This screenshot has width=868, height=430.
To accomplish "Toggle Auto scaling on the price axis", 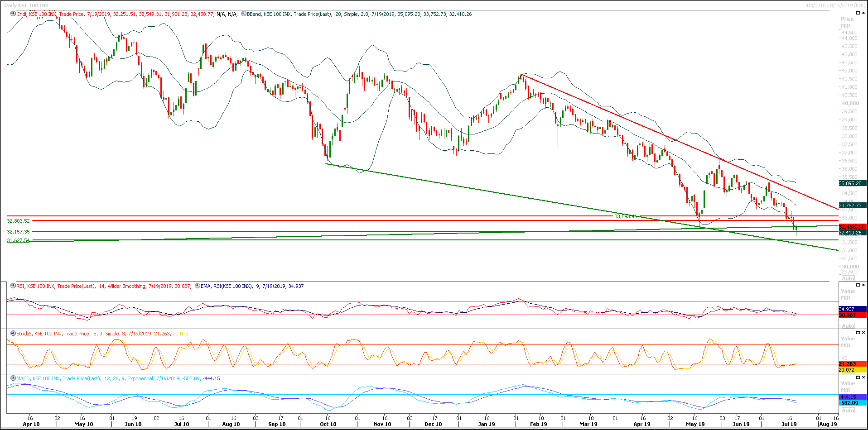I will coord(848,278).
